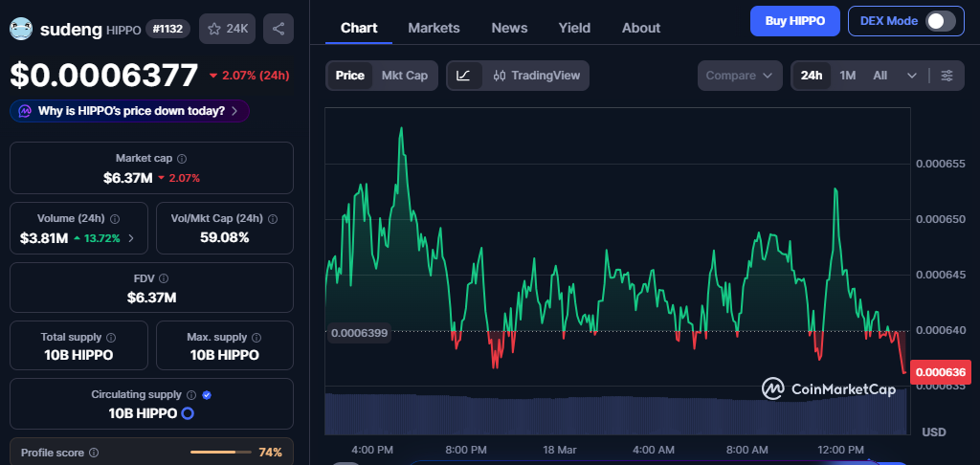Viewport: 980px width, 465px height.
Task: Click Why is HIPPO's price down today
Action: [131, 111]
